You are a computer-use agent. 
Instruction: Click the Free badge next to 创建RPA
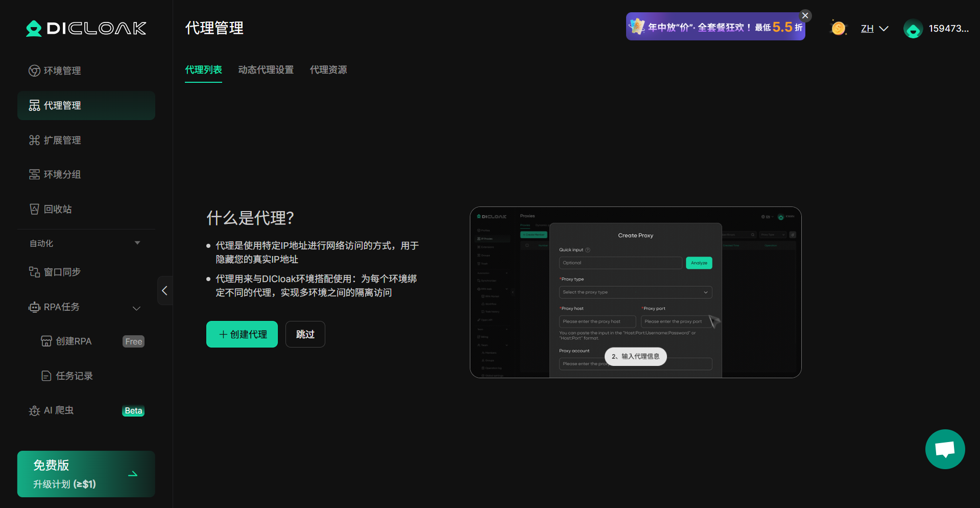tap(134, 341)
